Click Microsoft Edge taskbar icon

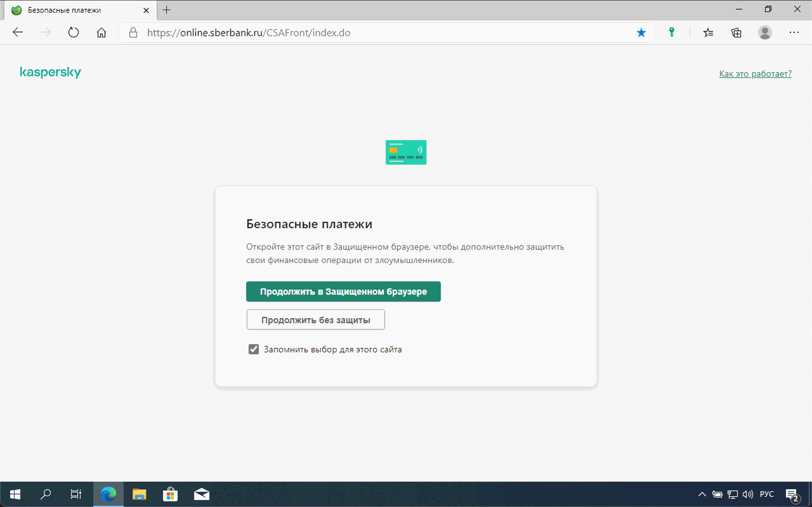coord(108,494)
